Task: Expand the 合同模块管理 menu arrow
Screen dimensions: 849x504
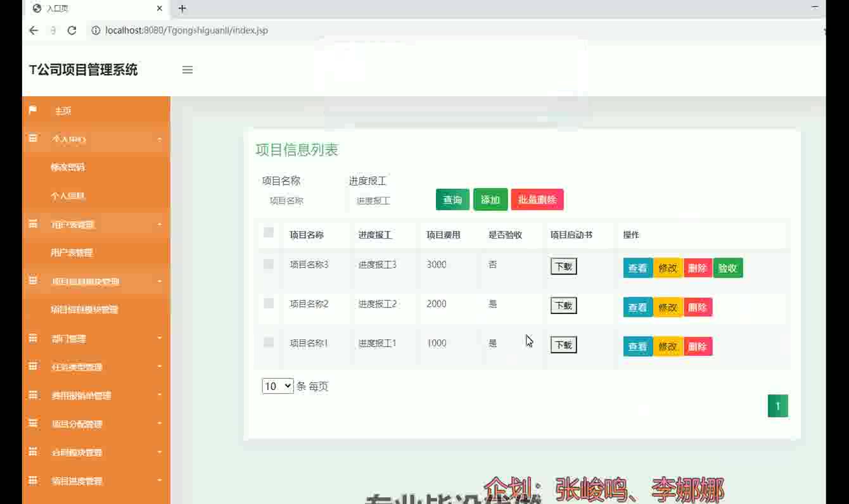Action: click(160, 452)
